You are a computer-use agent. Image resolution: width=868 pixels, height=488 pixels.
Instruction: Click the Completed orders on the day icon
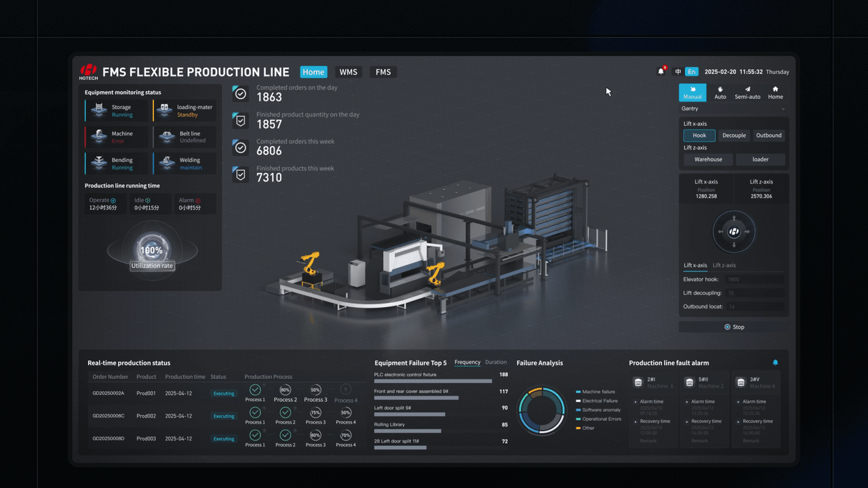(x=240, y=94)
